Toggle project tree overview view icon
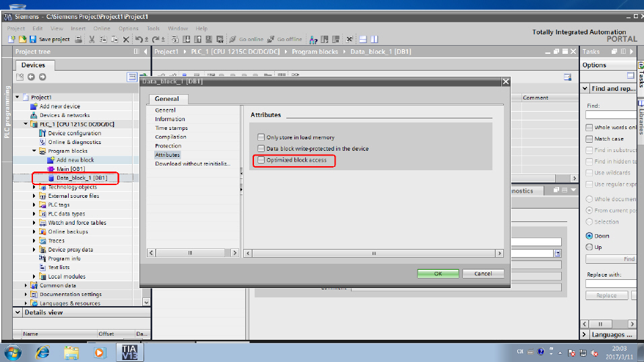644x362 pixels. pyautogui.click(x=132, y=77)
